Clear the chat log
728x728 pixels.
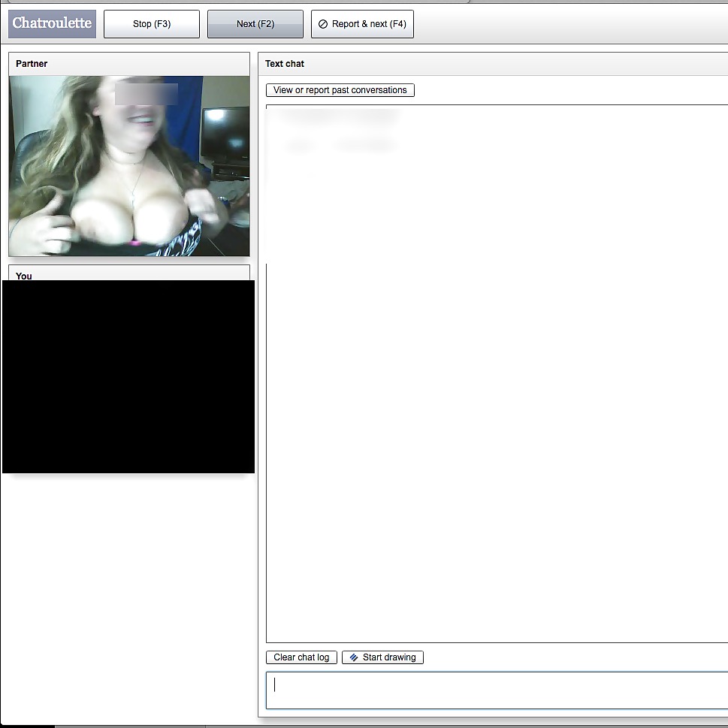tap(301, 657)
